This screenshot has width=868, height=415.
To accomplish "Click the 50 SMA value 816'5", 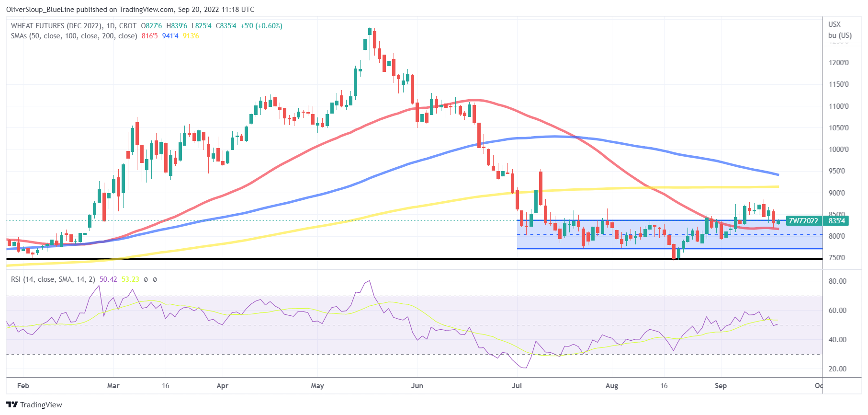I will click(x=150, y=36).
